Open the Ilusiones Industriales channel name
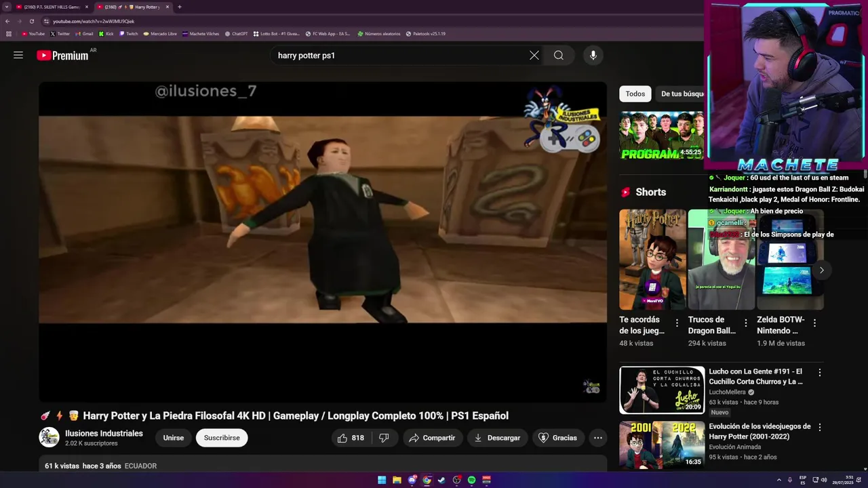The width and height of the screenshot is (868, 488). (x=104, y=433)
